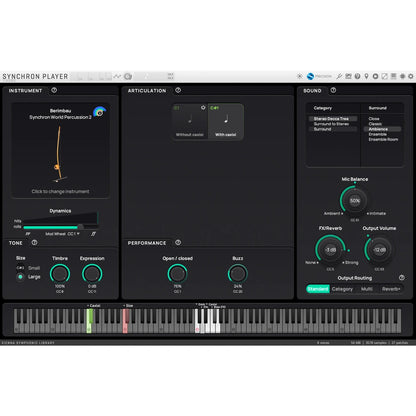The height and width of the screenshot is (416, 416).
Task: Click the loud ff icon at the Dynamics right end
Action: tap(93, 234)
